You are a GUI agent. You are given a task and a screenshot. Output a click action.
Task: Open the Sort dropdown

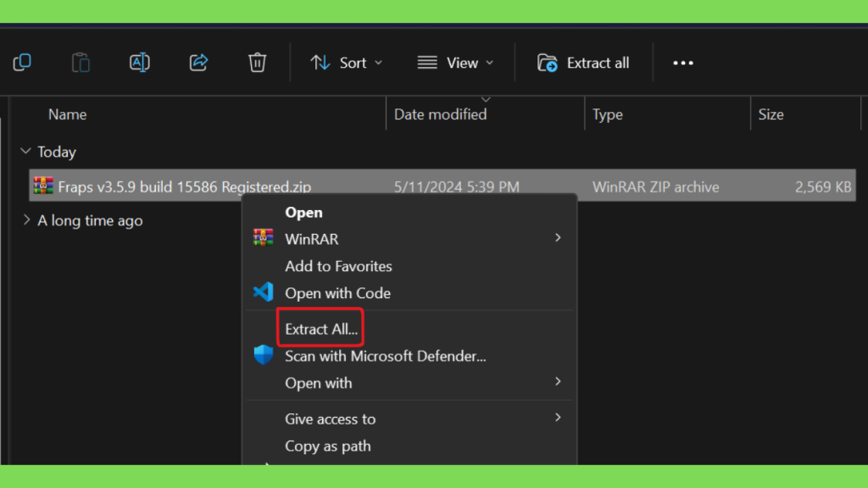(x=346, y=63)
